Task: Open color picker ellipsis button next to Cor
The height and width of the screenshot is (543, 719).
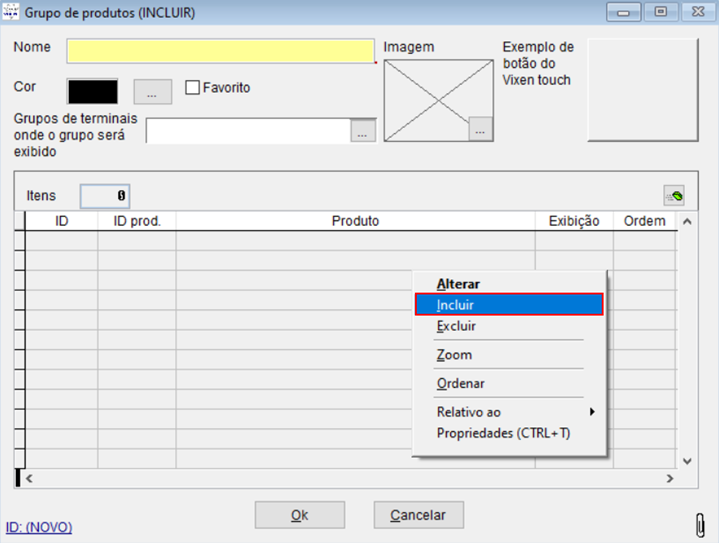Action: point(152,92)
